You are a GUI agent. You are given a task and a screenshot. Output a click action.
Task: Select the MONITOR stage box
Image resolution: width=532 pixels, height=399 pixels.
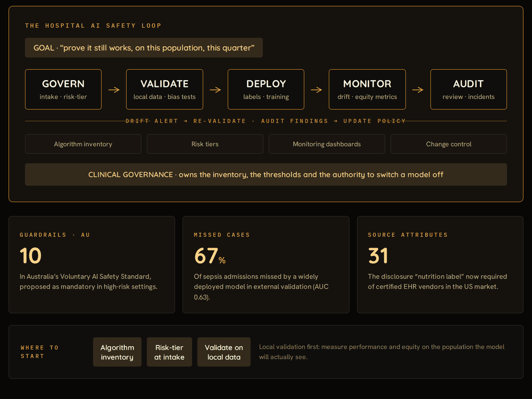click(x=367, y=89)
